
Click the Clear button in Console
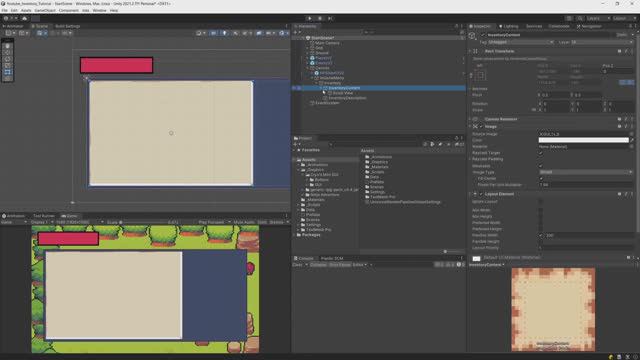[297, 265]
